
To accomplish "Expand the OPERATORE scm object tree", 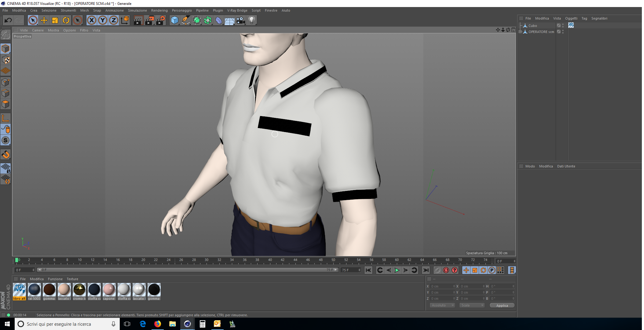I will (x=520, y=32).
